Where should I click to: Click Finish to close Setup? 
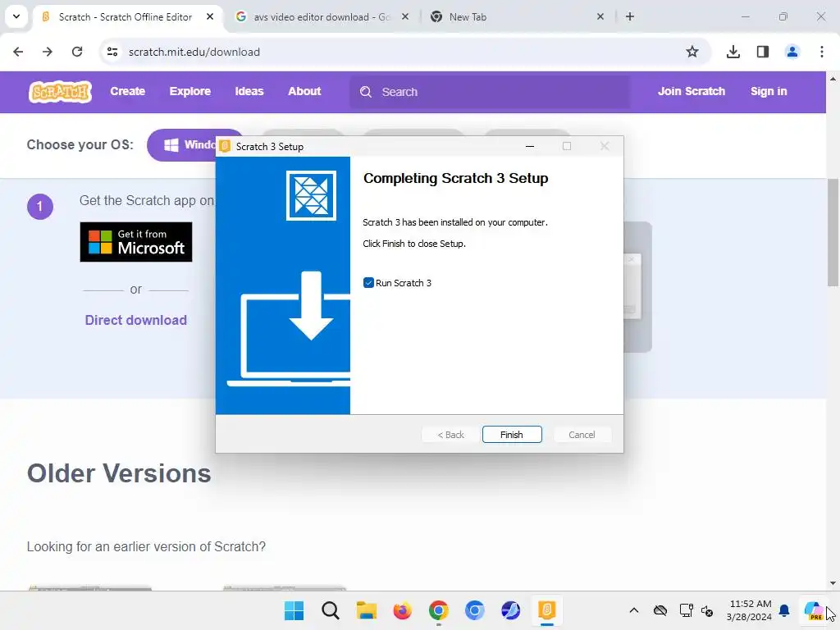[x=512, y=435]
